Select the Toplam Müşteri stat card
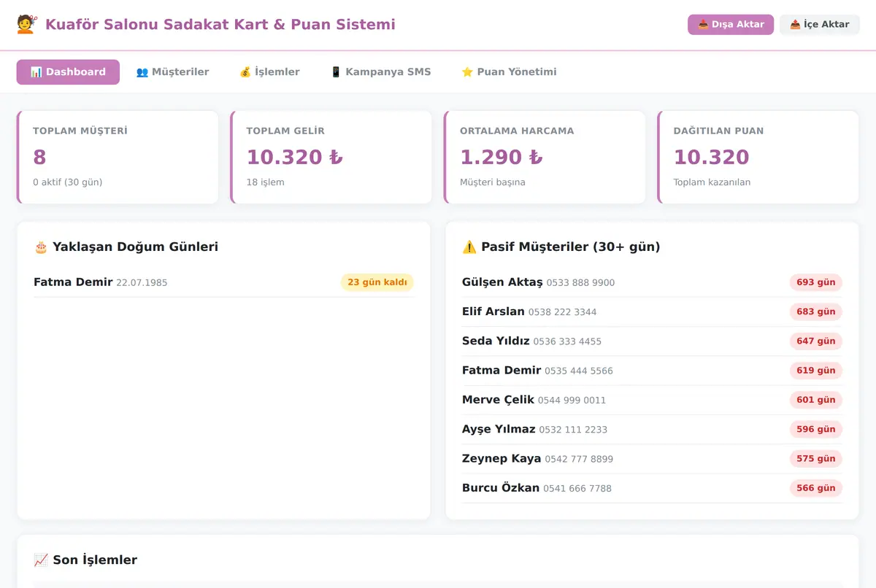This screenshot has width=876, height=588. (x=118, y=157)
